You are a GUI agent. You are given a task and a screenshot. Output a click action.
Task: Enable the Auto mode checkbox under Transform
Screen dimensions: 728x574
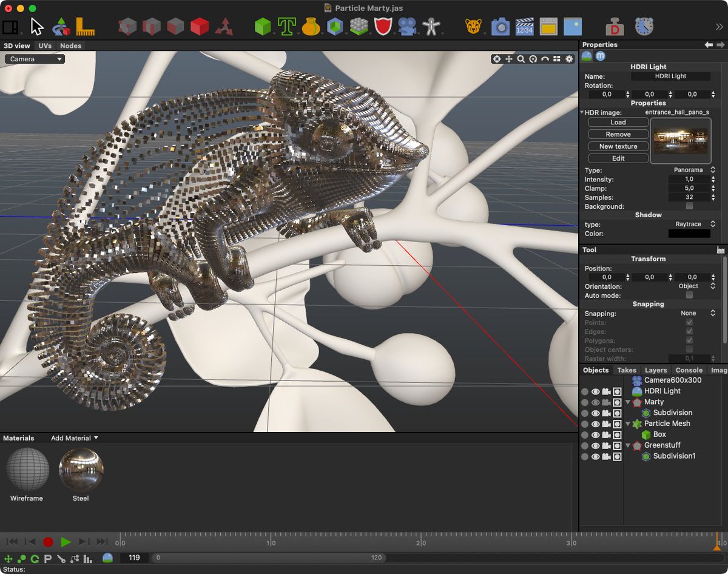coord(689,294)
